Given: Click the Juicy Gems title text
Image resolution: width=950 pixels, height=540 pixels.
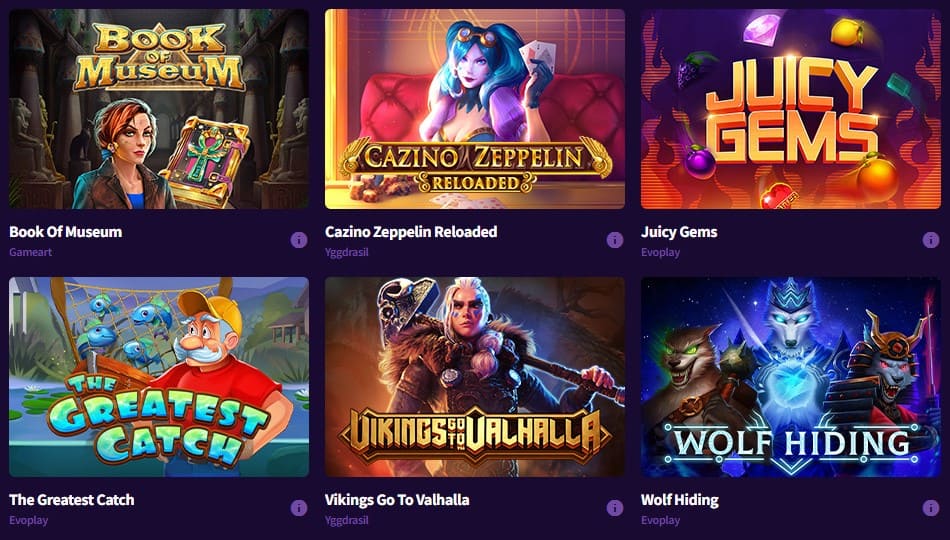Looking at the screenshot, I should pos(679,232).
